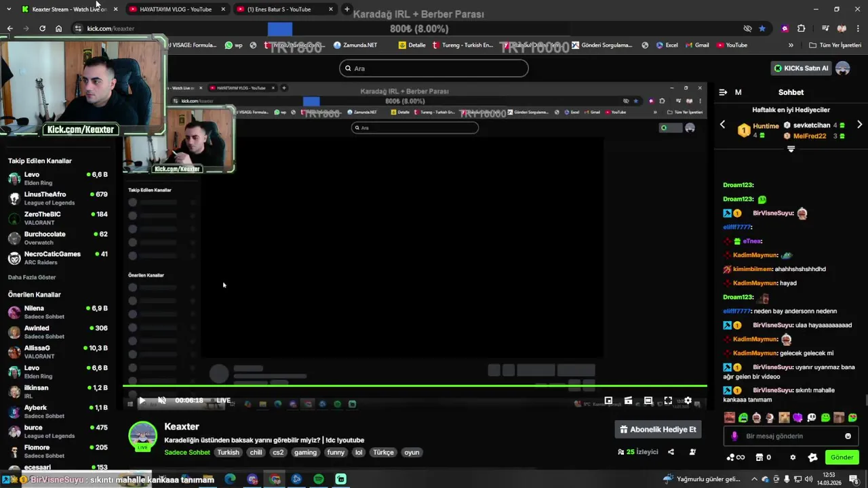This screenshot has width=868, height=488.
Task: Go to browser home page
Action: click(x=59, y=28)
